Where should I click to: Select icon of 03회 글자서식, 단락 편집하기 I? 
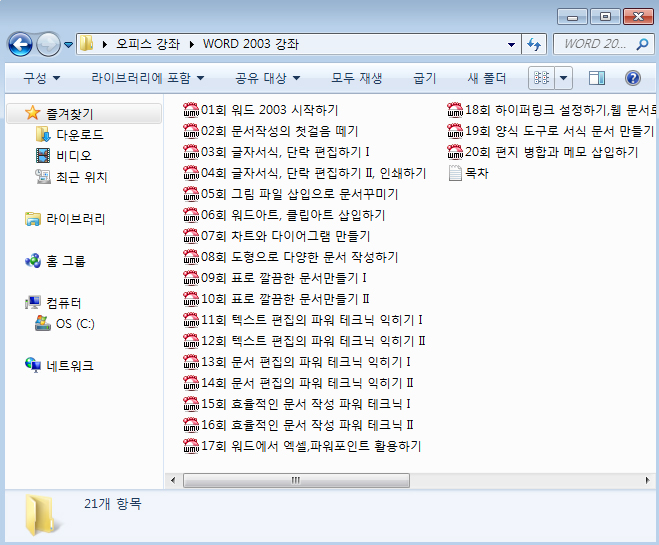tap(191, 152)
